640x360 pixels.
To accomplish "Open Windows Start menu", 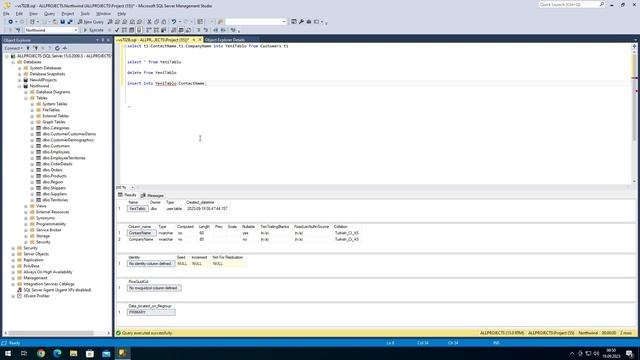I will pyautogui.click(x=8, y=353).
